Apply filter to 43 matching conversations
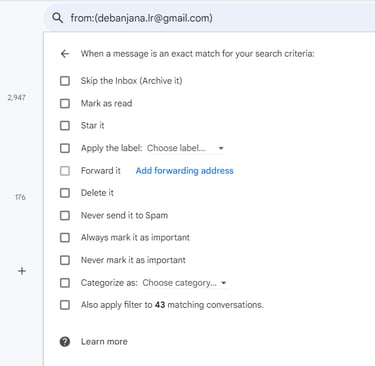 click(x=65, y=305)
